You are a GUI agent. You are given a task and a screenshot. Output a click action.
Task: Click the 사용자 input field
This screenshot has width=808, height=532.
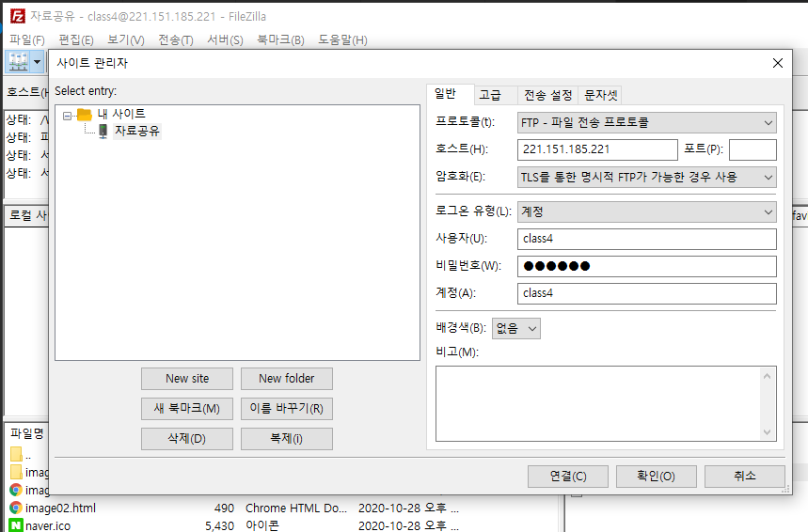coord(647,239)
